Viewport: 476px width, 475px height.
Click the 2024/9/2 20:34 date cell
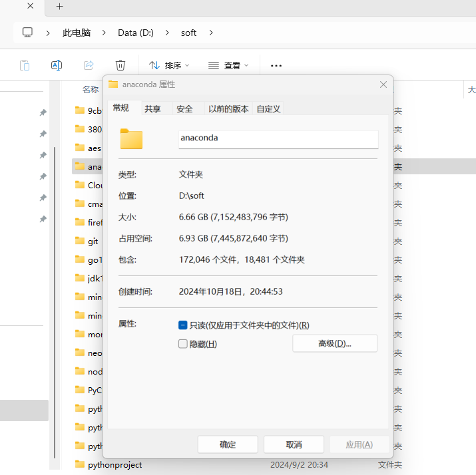click(299, 464)
